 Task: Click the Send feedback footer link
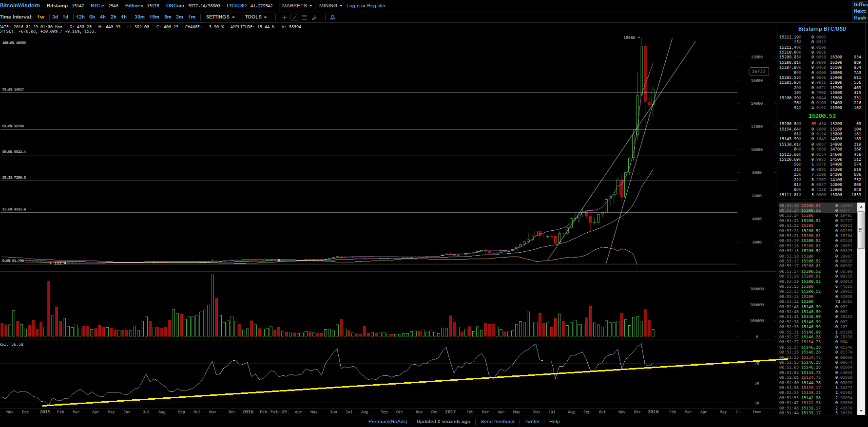click(498, 422)
